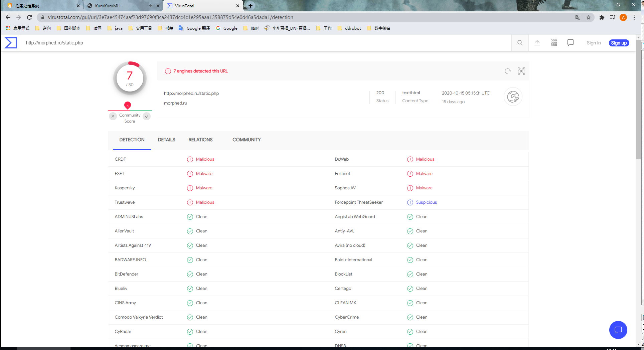Screen dimensions: 644x350
Task: Click the ADMINUSLabs Clean check icon
Action: [x=190, y=217]
